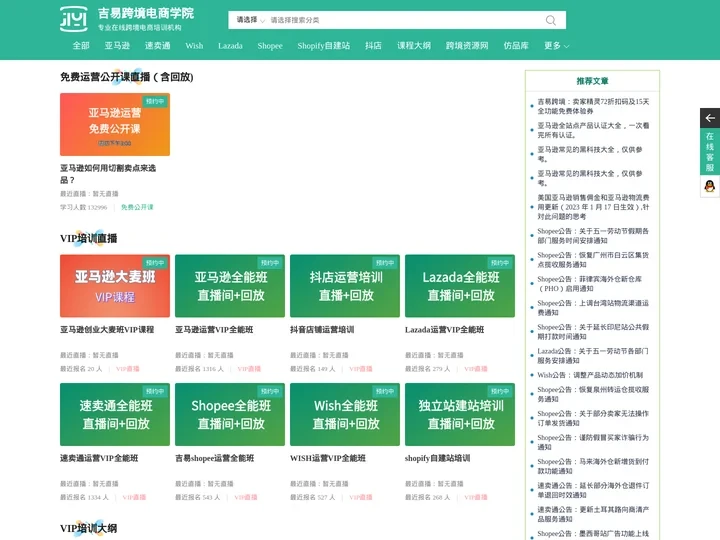Viewport: 720px width, 540px height.
Task: Click 吉易跨境电商学院 site title text
Action: (x=146, y=13)
